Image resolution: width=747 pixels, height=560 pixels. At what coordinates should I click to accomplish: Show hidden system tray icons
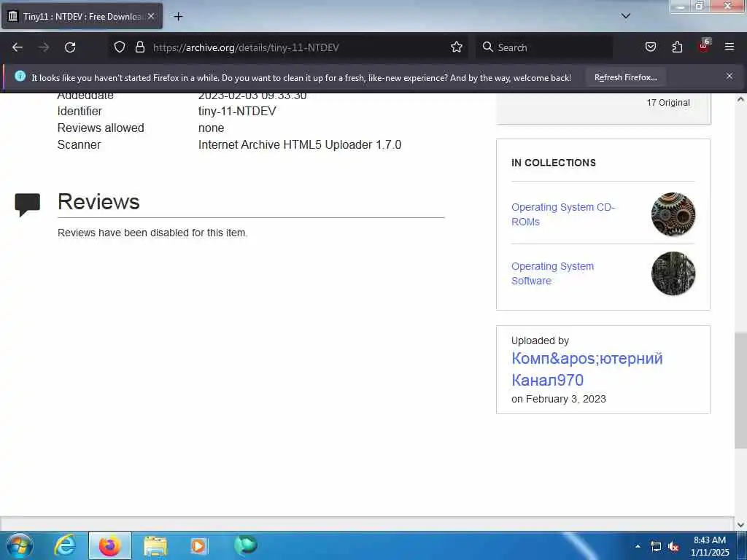(638, 546)
